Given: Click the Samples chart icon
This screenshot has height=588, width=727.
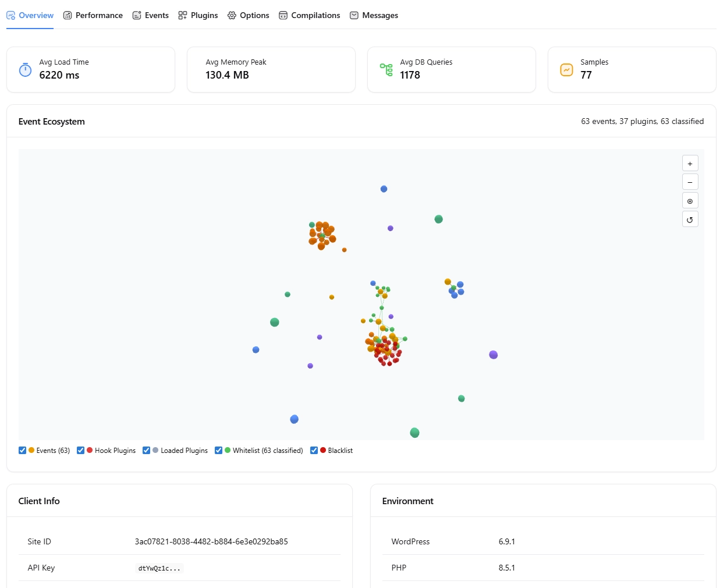Looking at the screenshot, I should (x=566, y=69).
